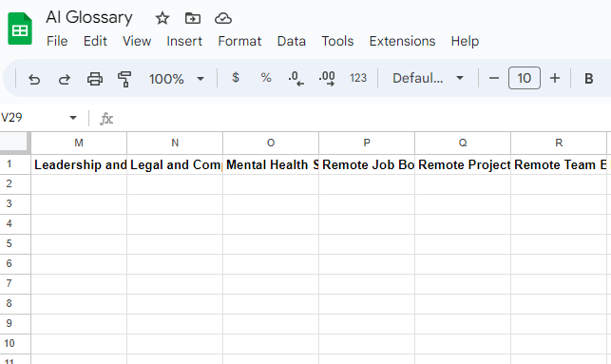Select row 10 header
This screenshot has width=611, height=364.
pos(15,344)
